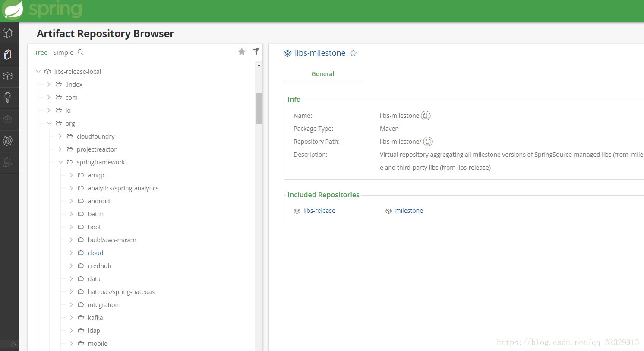Click the Artifact Repository Browser heading
The width and height of the screenshot is (644, 351).
click(105, 34)
